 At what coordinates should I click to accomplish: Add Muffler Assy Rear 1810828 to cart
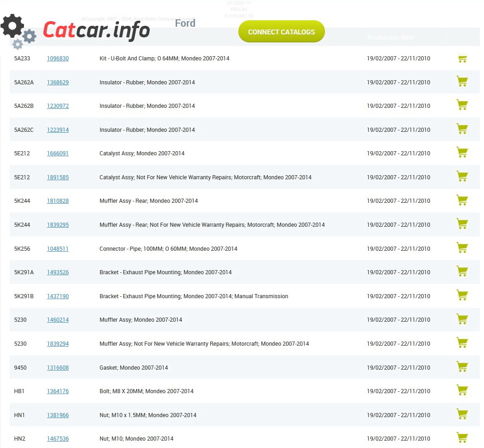tap(462, 200)
